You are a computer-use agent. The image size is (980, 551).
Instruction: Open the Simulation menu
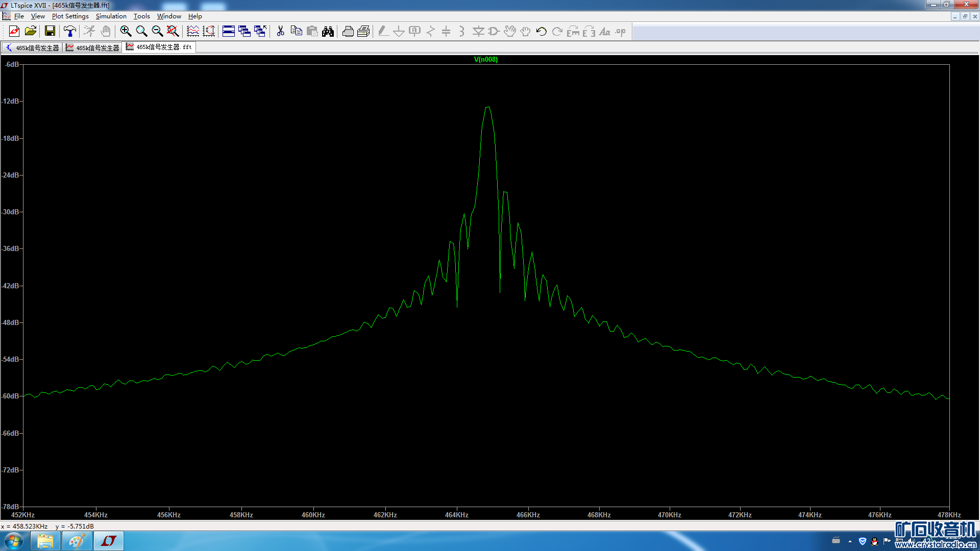click(x=111, y=16)
